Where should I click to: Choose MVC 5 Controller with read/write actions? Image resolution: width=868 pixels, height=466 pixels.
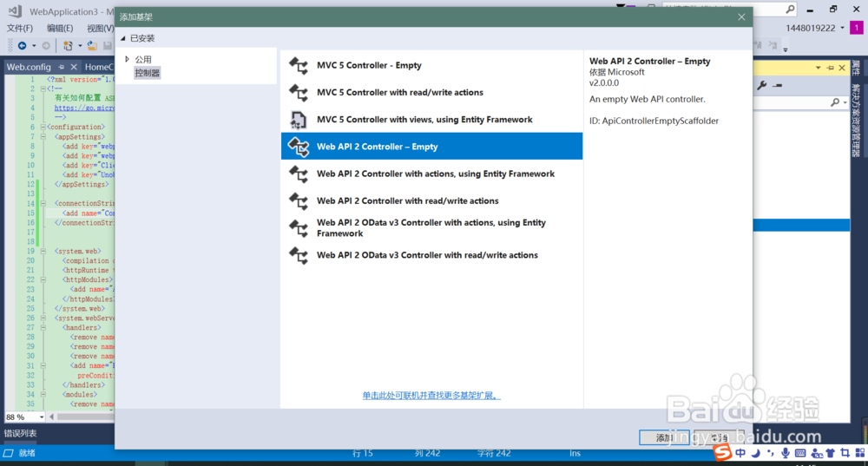click(x=431, y=93)
